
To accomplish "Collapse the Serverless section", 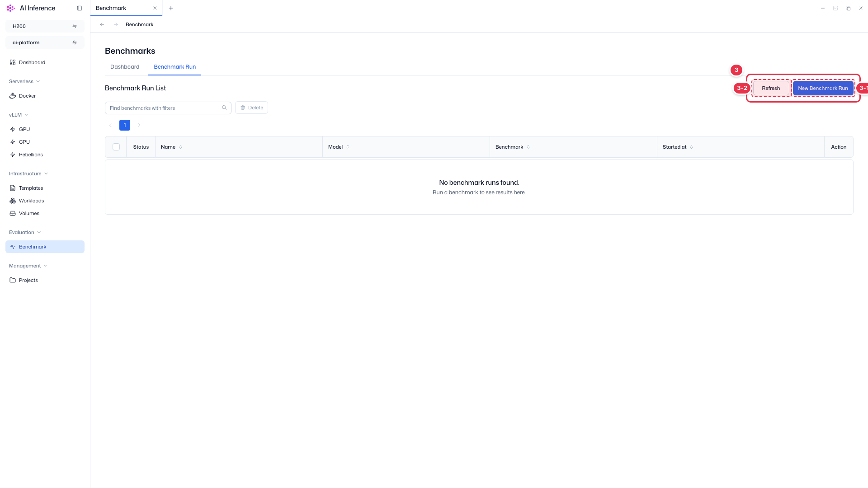I will pyautogui.click(x=24, y=81).
